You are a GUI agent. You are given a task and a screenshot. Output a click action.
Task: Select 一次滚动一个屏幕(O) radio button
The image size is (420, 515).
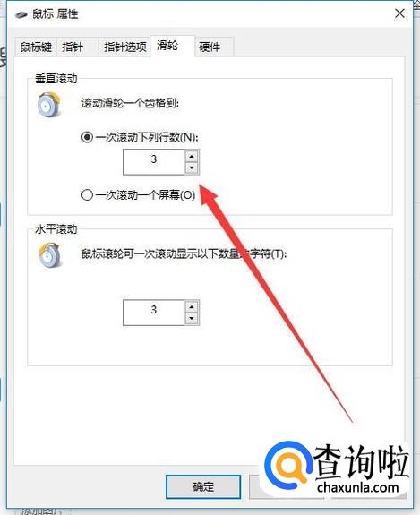pos(87,195)
